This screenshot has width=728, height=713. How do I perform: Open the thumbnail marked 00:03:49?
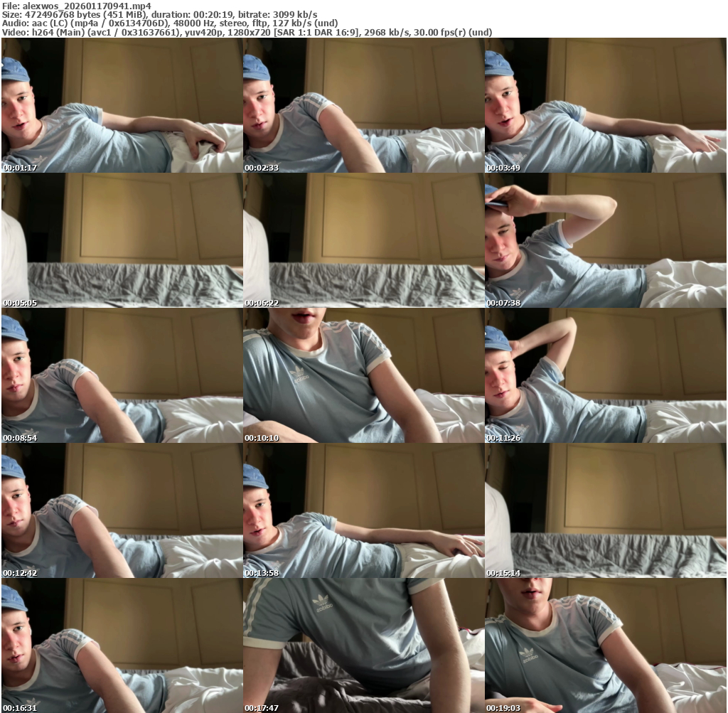pos(606,105)
